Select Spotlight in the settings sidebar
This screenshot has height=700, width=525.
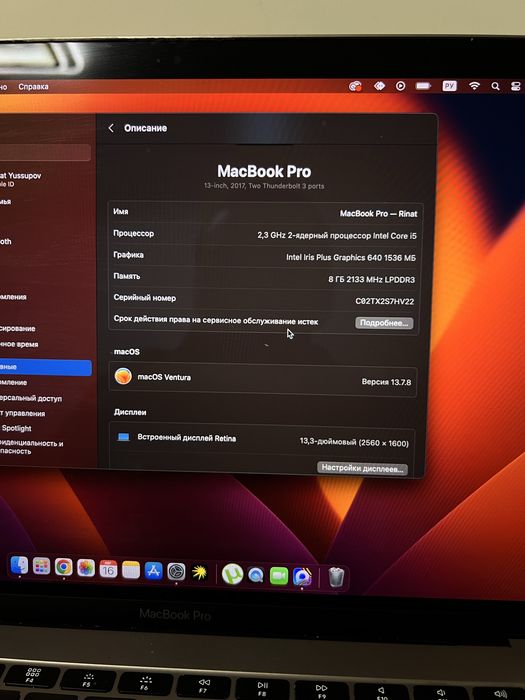[x=17, y=428]
